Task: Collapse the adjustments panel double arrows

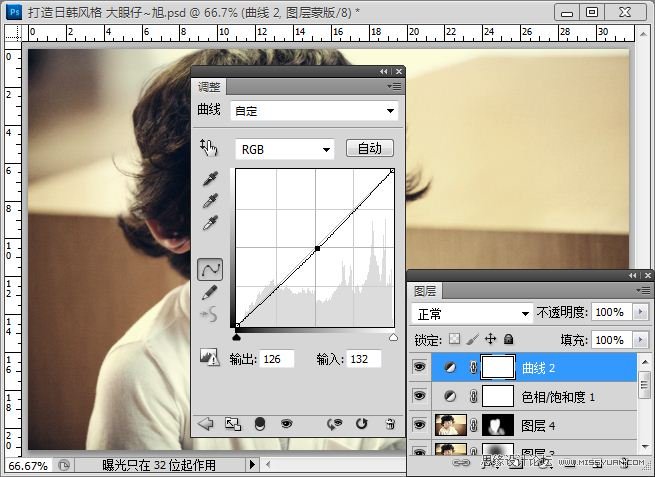Action: (x=383, y=71)
